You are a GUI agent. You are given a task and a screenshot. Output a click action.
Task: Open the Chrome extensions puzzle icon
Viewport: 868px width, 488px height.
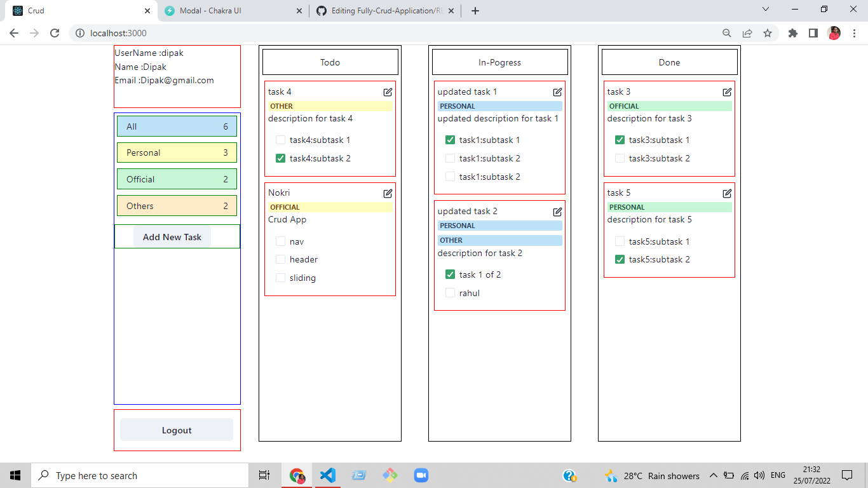tap(793, 32)
